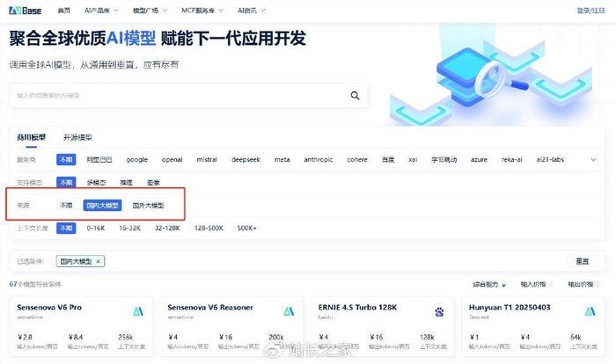
Task: Filter provider by reka-ai
Action: click(512, 159)
